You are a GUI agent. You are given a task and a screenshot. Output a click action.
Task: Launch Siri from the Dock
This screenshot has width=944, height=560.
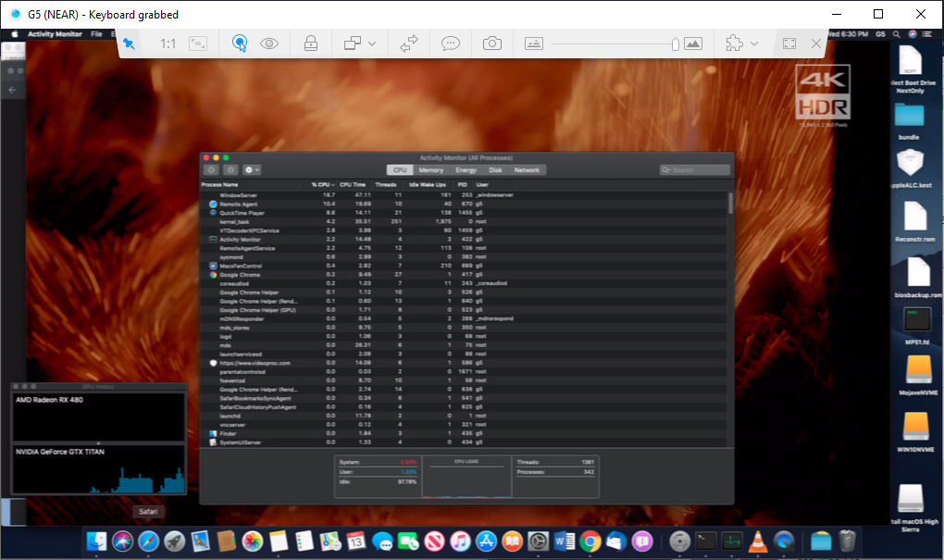122,541
